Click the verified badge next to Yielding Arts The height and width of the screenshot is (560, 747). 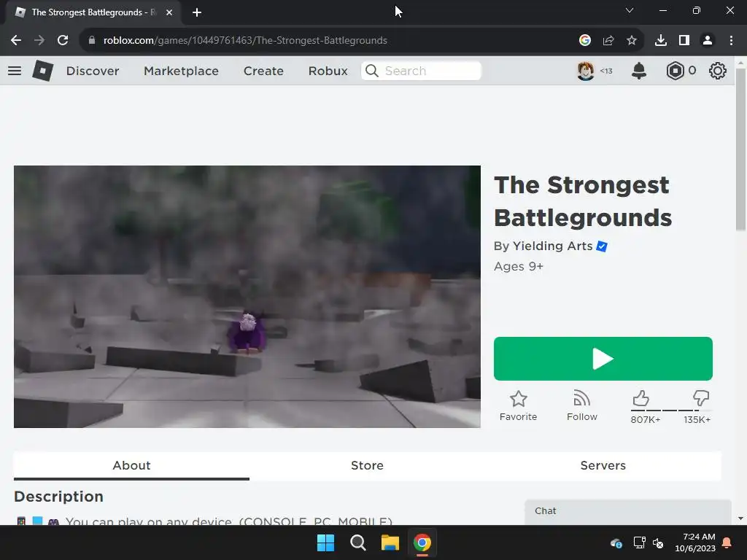click(x=602, y=246)
